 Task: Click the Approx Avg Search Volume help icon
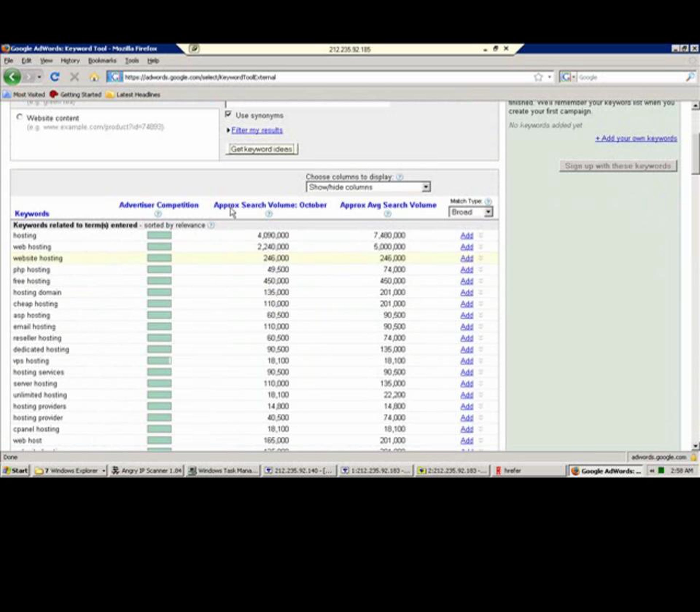(x=387, y=214)
